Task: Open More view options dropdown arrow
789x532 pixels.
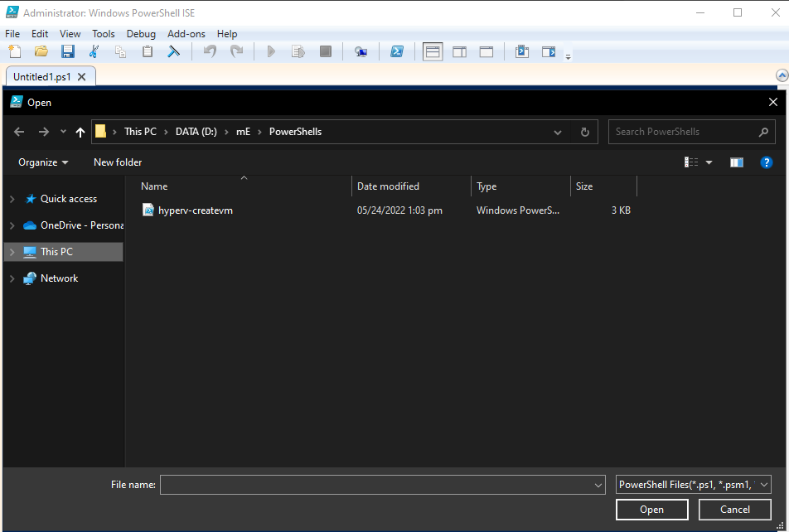Action: pyautogui.click(x=709, y=162)
